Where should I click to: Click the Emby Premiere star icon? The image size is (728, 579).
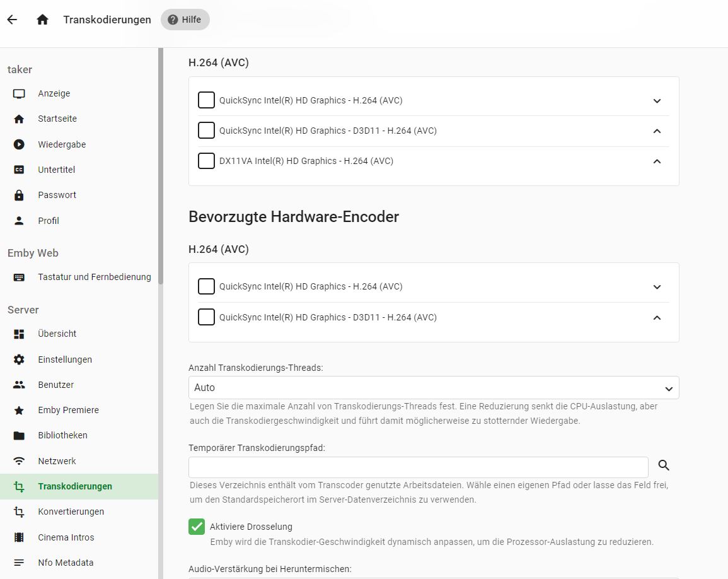[x=19, y=411]
